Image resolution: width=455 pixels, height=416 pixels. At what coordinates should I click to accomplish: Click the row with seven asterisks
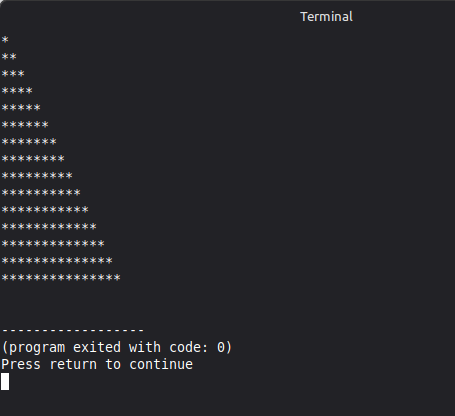click(29, 142)
